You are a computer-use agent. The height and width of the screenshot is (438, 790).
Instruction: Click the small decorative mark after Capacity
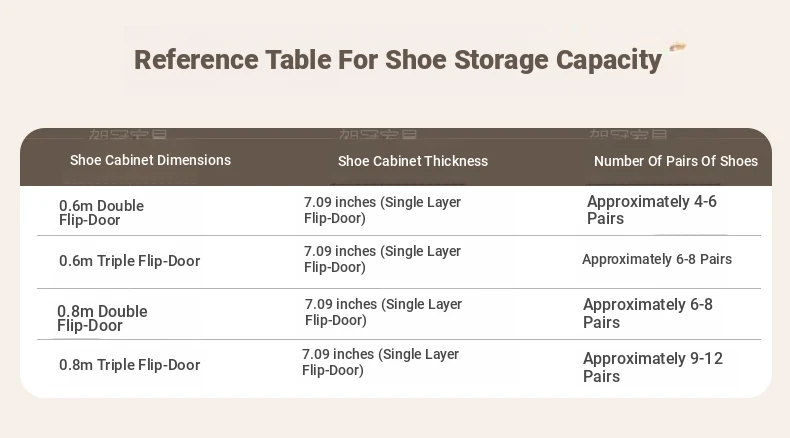coord(678,47)
